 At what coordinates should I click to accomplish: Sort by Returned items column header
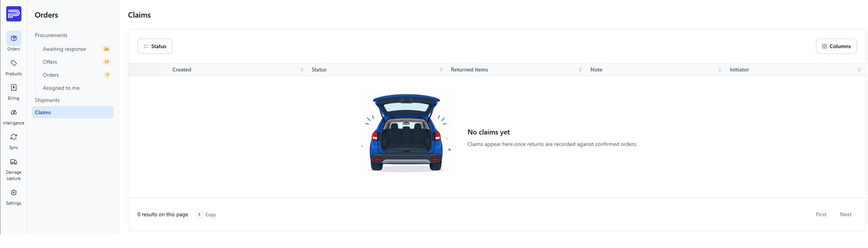coord(469,70)
